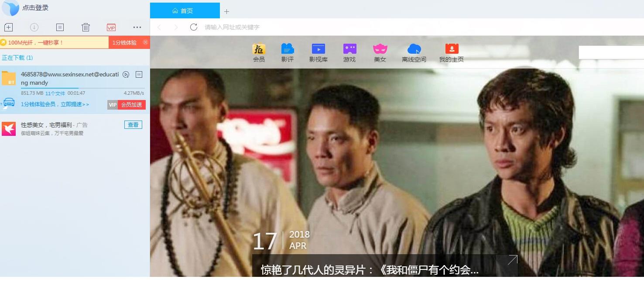The height and width of the screenshot is (283, 644).
Task: Click the start download arrow icon
Action: coord(34,27)
